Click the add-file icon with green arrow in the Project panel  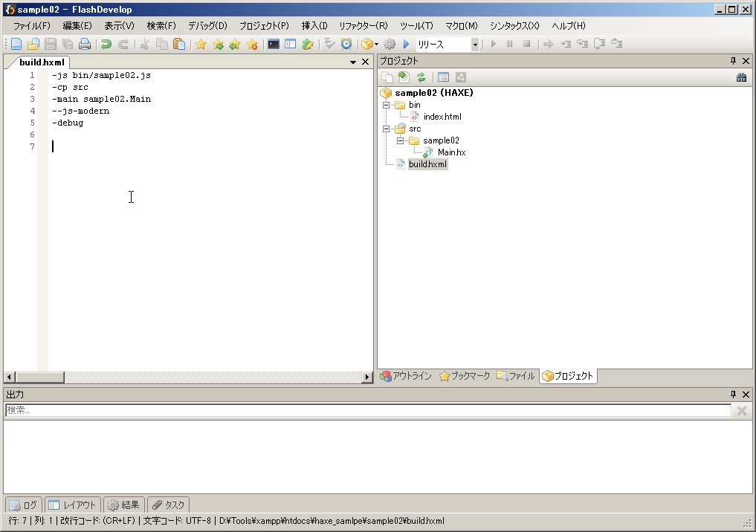(404, 77)
